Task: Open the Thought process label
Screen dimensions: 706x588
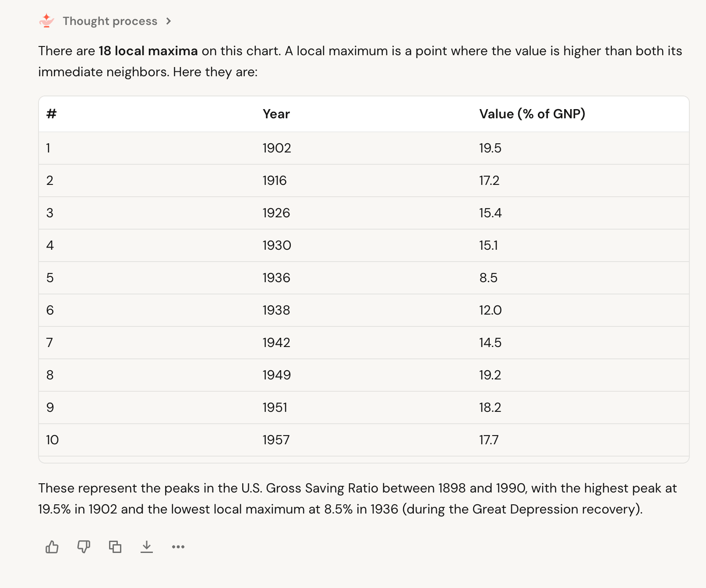Action: click(x=110, y=21)
